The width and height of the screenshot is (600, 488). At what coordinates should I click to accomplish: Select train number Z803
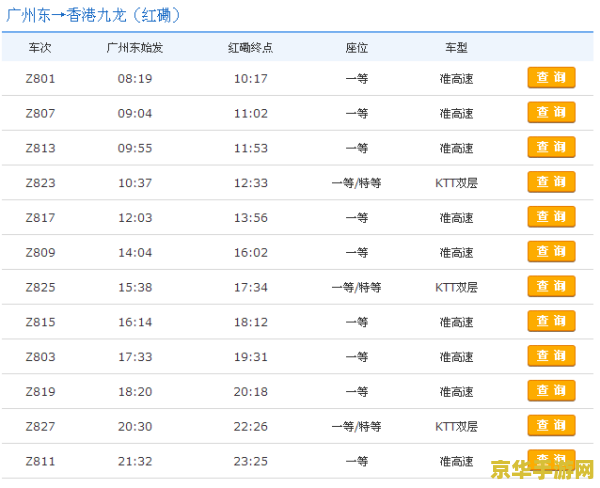click(x=40, y=357)
